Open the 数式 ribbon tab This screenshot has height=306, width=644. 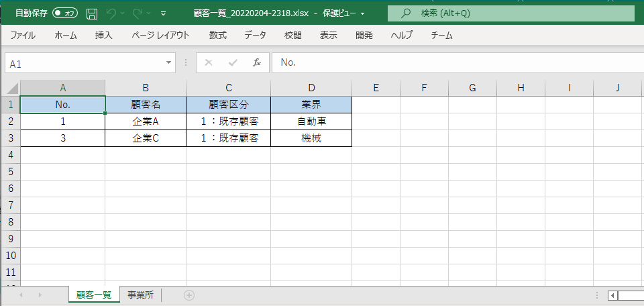click(217, 36)
